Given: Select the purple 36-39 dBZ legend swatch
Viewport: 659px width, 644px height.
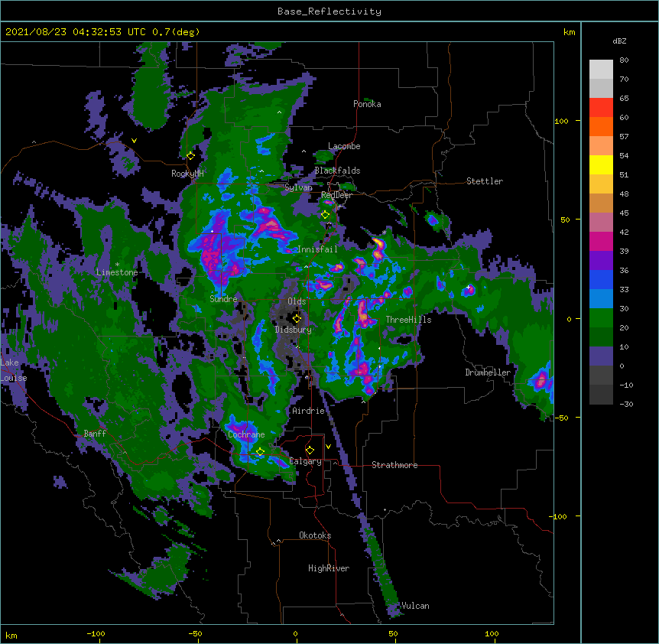Looking at the screenshot, I should click(x=601, y=260).
